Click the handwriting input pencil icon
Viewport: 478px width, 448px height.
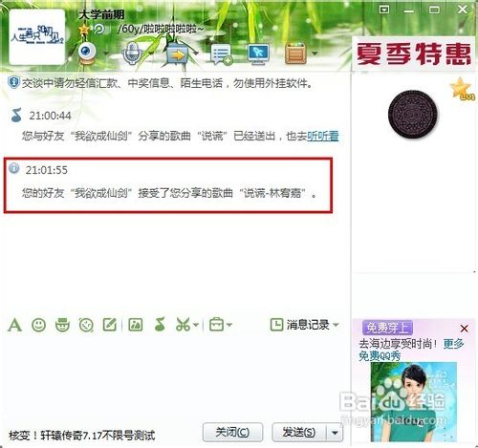[x=110, y=325]
